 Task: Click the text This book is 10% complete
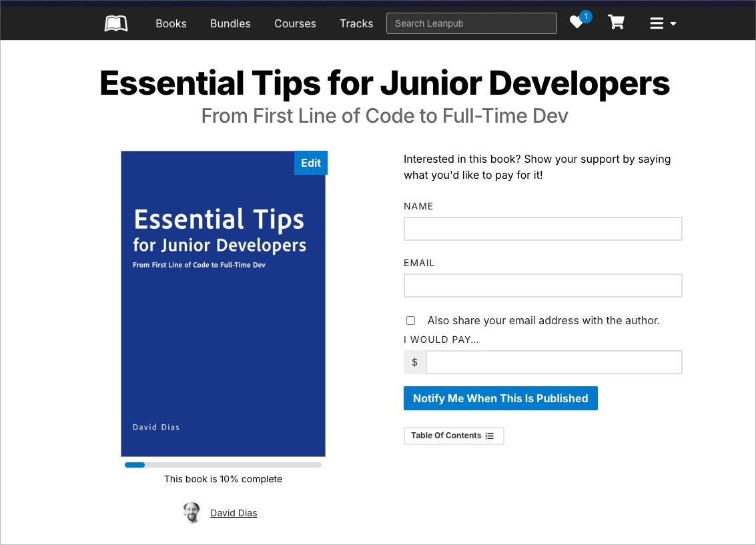pos(223,479)
